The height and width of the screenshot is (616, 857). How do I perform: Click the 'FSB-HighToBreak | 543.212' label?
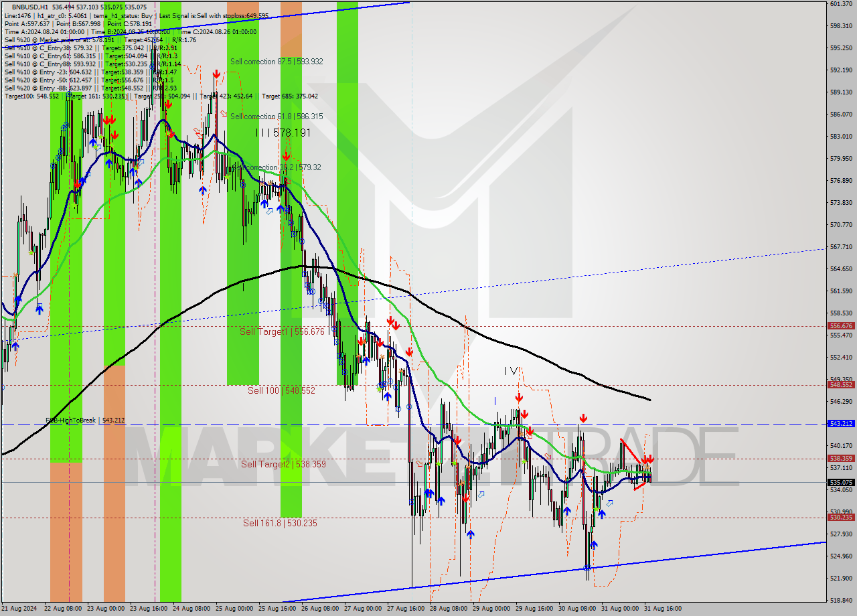tap(85, 420)
